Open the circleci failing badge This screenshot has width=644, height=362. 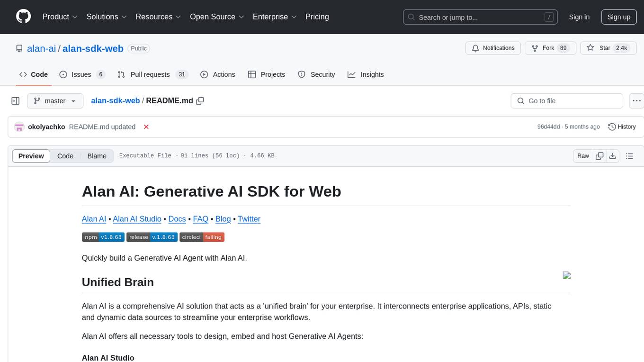tap(202, 237)
